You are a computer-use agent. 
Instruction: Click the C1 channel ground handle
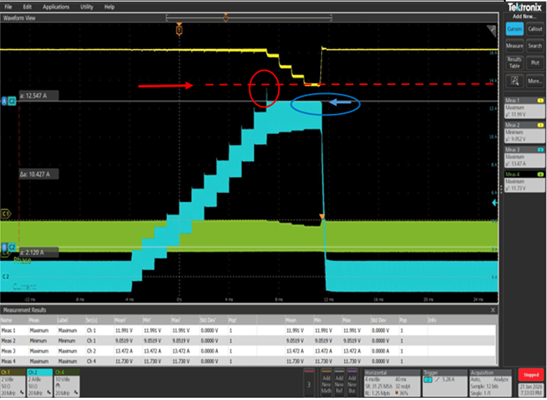pos(6,213)
